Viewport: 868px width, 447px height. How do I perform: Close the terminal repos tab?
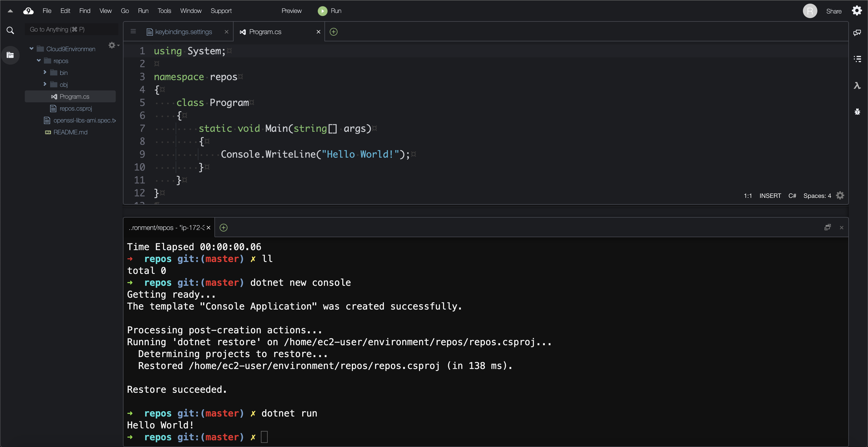coord(208,228)
